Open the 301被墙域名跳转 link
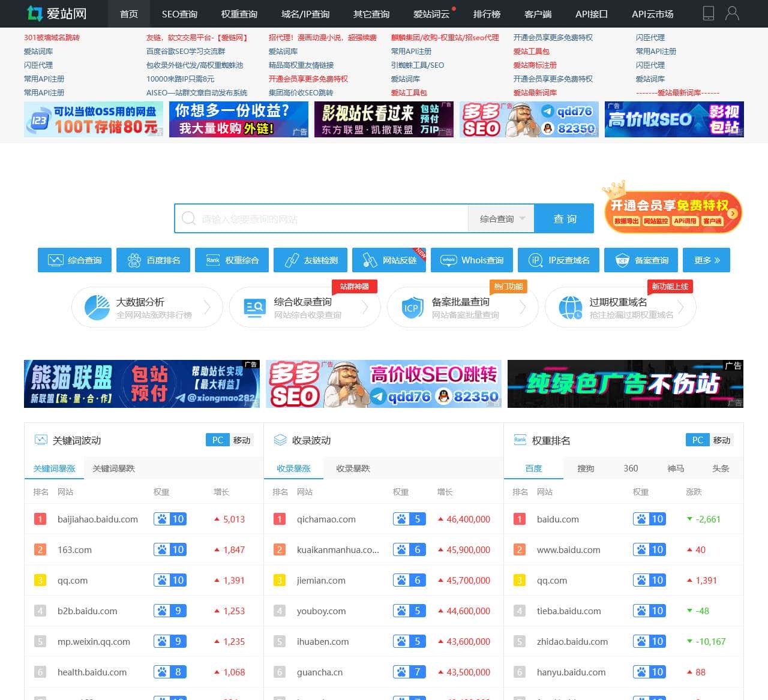The width and height of the screenshot is (768, 700). click(x=52, y=37)
